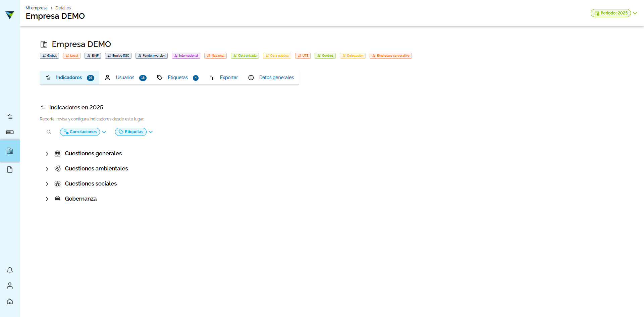
Task: Click the search magnifier icon
Action: point(49,132)
